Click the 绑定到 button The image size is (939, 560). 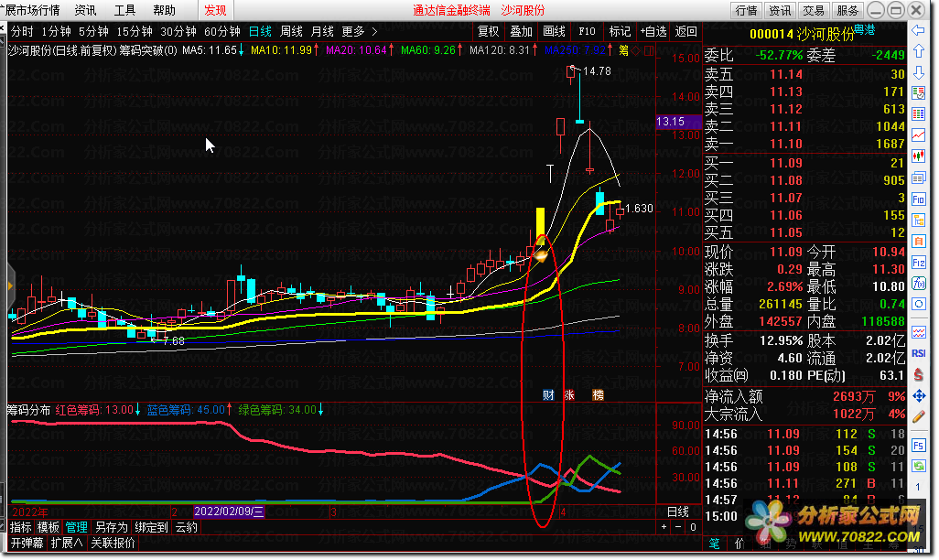coord(151,527)
